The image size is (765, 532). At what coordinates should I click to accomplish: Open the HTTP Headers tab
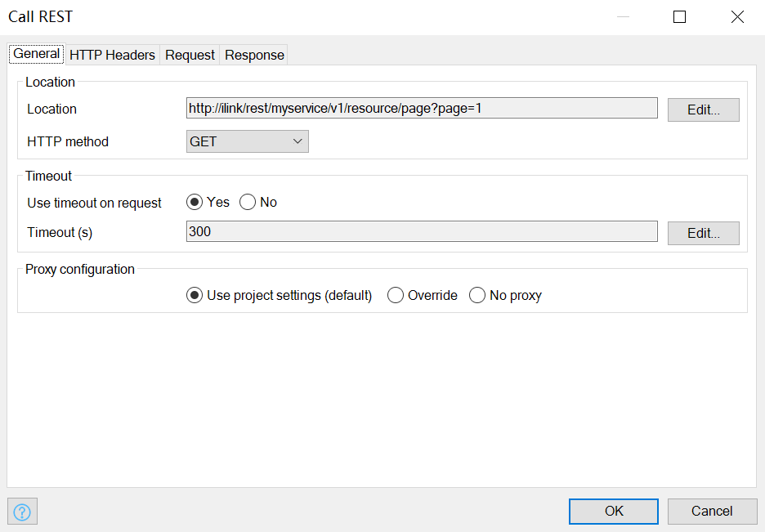click(x=112, y=55)
